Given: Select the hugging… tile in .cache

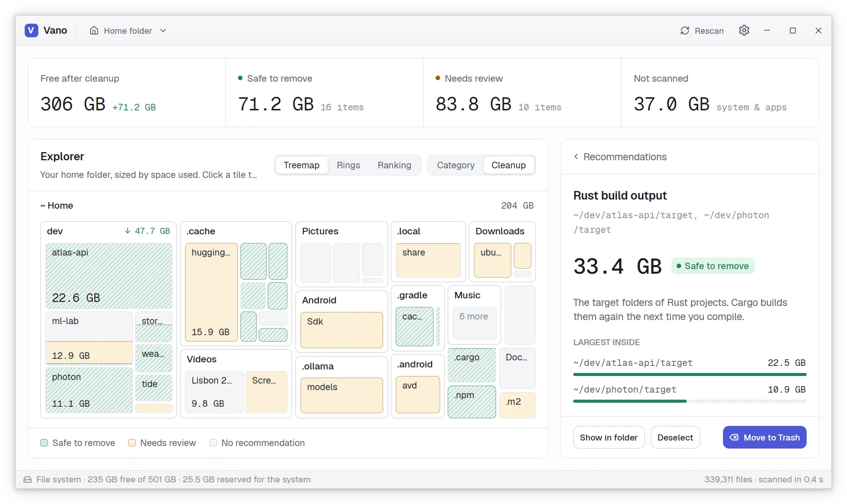Looking at the screenshot, I should click(211, 292).
